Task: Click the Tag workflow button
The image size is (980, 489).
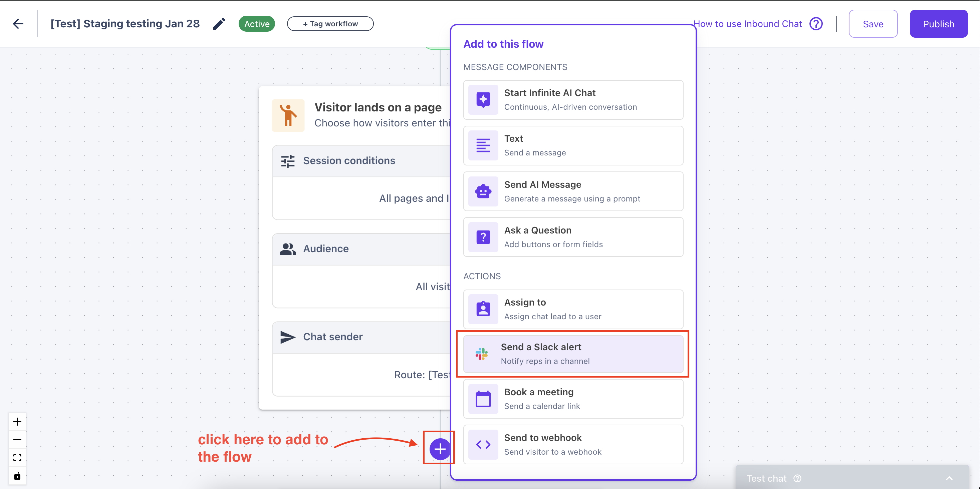Action: tap(330, 24)
